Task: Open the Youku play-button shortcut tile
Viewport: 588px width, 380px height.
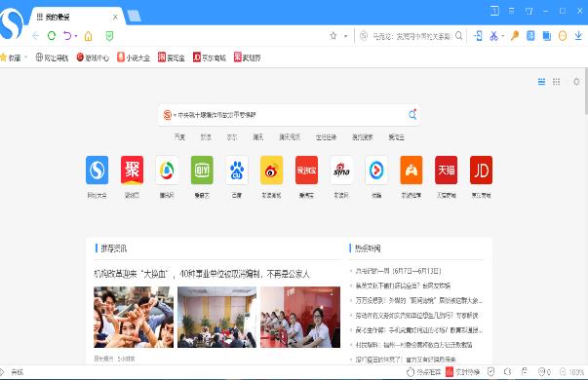Action: tap(376, 171)
